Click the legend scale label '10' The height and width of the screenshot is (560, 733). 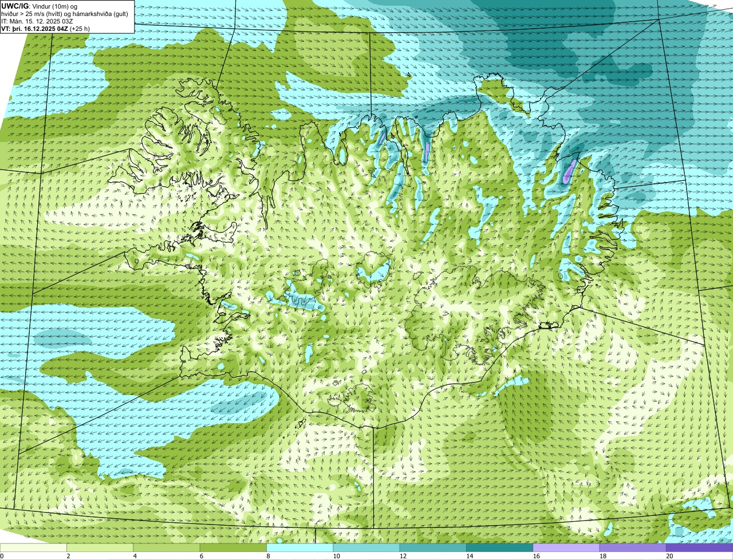pos(336,556)
